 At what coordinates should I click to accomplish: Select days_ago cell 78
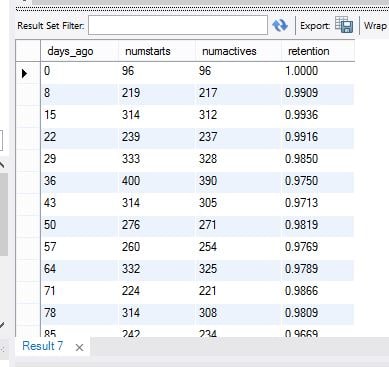pyautogui.click(x=79, y=313)
